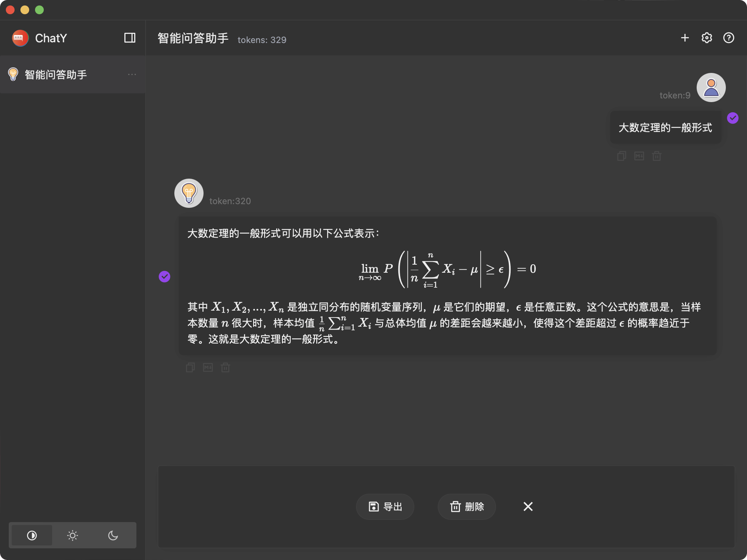Viewport: 747px width, 560px height.
Task: Open the help question mark icon
Action: pos(728,38)
